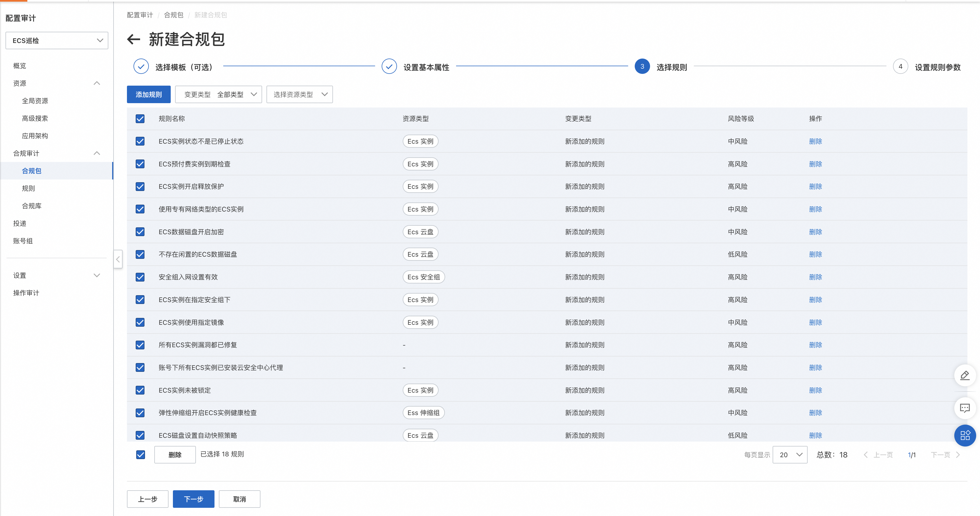The height and width of the screenshot is (516, 980).
Task: Click the completed 设置基本属性 step circle
Action: [x=389, y=66]
